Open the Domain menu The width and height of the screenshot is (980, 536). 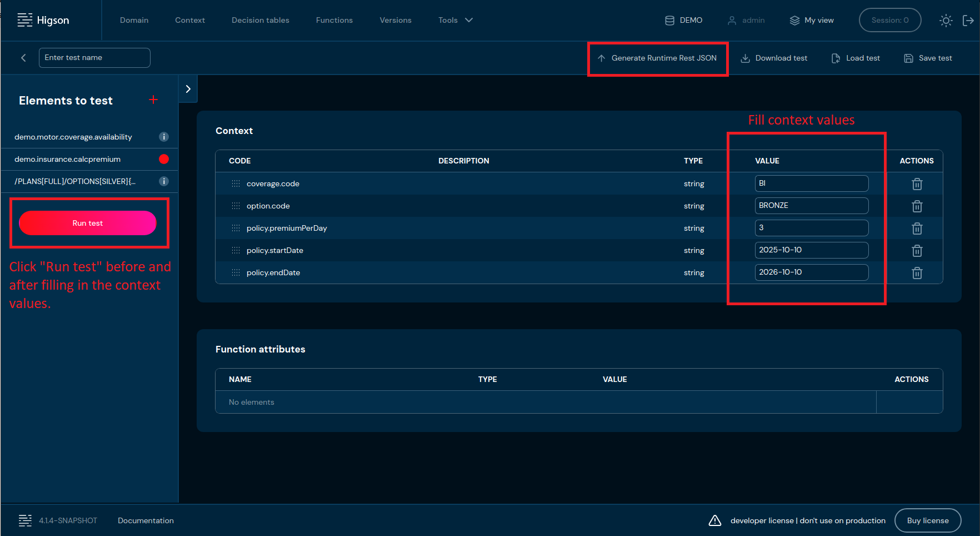click(134, 20)
